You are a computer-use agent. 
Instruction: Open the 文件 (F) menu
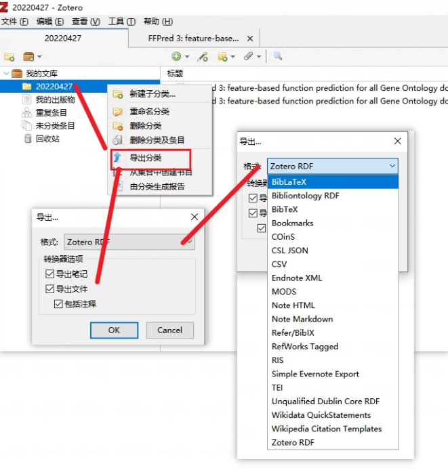[15, 22]
